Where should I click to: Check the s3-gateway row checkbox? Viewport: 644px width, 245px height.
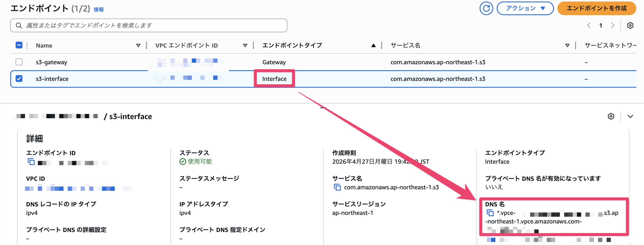(19, 62)
